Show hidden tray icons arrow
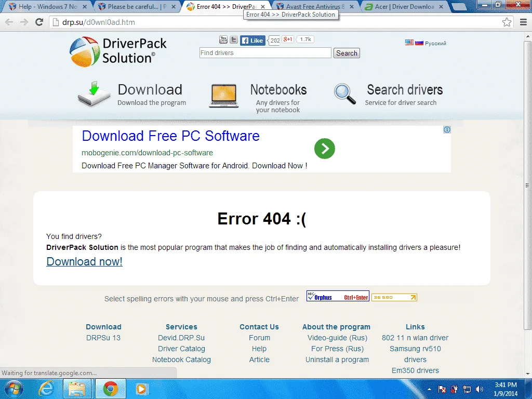The image size is (532, 399). [x=430, y=390]
